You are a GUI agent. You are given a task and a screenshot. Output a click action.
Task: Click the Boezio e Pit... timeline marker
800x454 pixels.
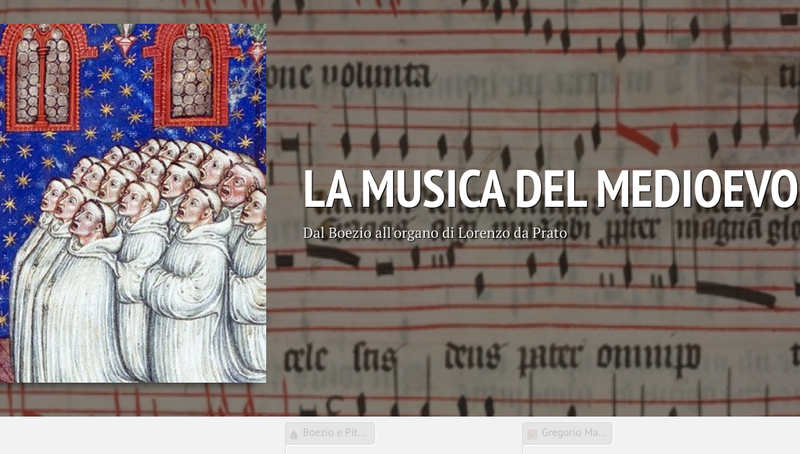click(x=330, y=433)
